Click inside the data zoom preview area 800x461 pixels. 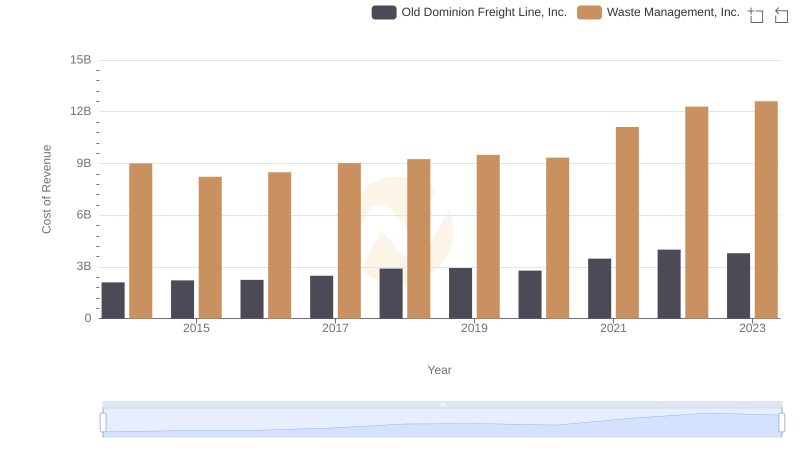tap(442, 423)
